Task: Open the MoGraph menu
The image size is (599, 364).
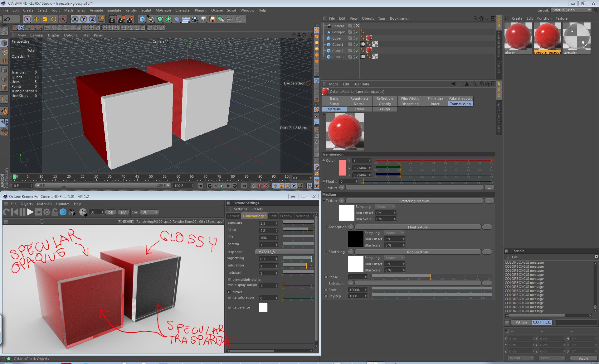Action: click(x=163, y=10)
